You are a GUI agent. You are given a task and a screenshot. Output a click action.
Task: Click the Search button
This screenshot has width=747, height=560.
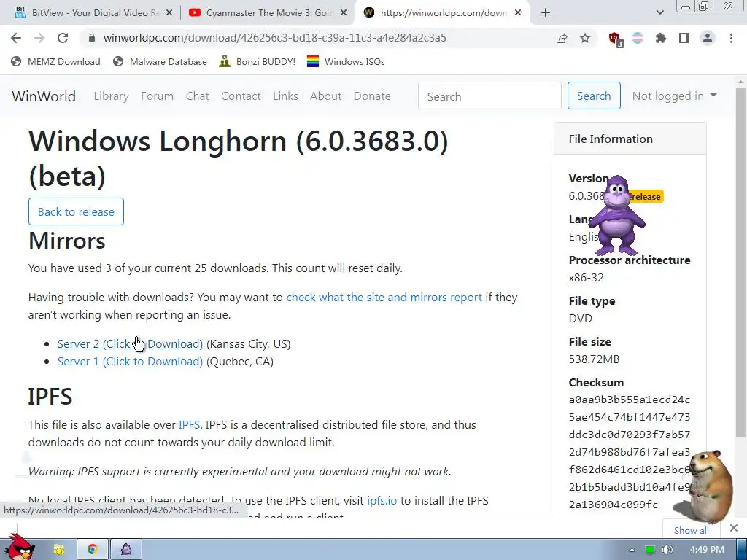point(594,96)
